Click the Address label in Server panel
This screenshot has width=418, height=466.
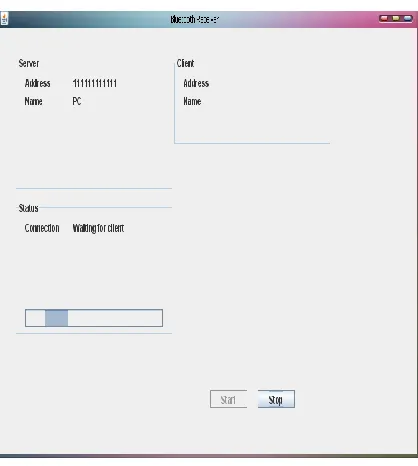pos(37,83)
